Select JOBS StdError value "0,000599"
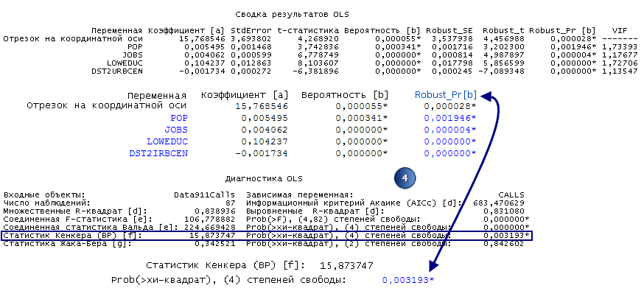The height and width of the screenshot is (291, 644). tap(251, 55)
